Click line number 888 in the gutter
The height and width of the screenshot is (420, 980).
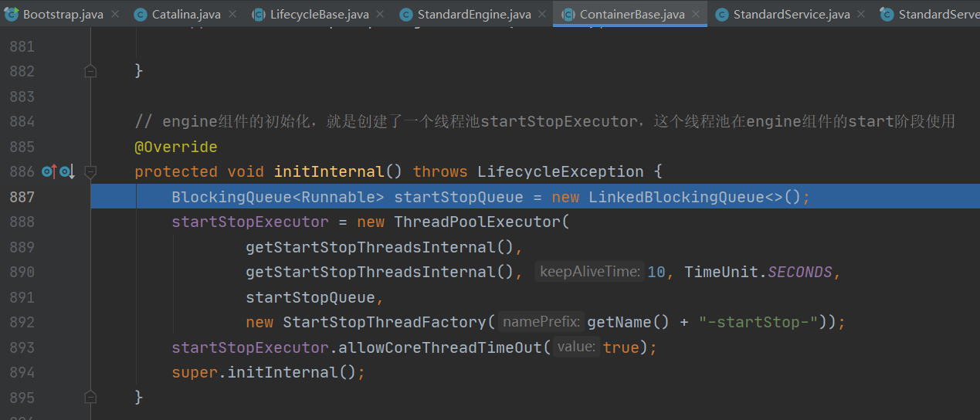coord(22,222)
